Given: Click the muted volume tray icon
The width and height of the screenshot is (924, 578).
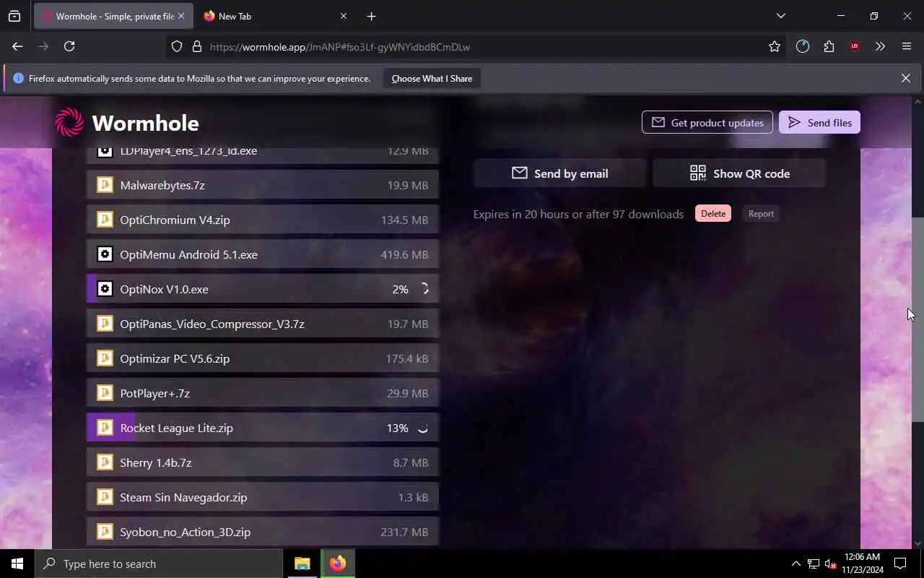Looking at the screenshot, I should coord(830,564).
